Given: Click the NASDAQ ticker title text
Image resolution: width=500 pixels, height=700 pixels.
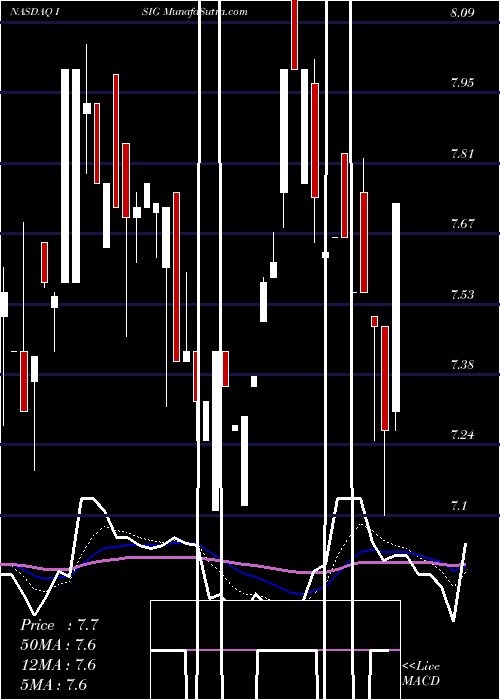Looking at the screenshot, I should [35, 12].
